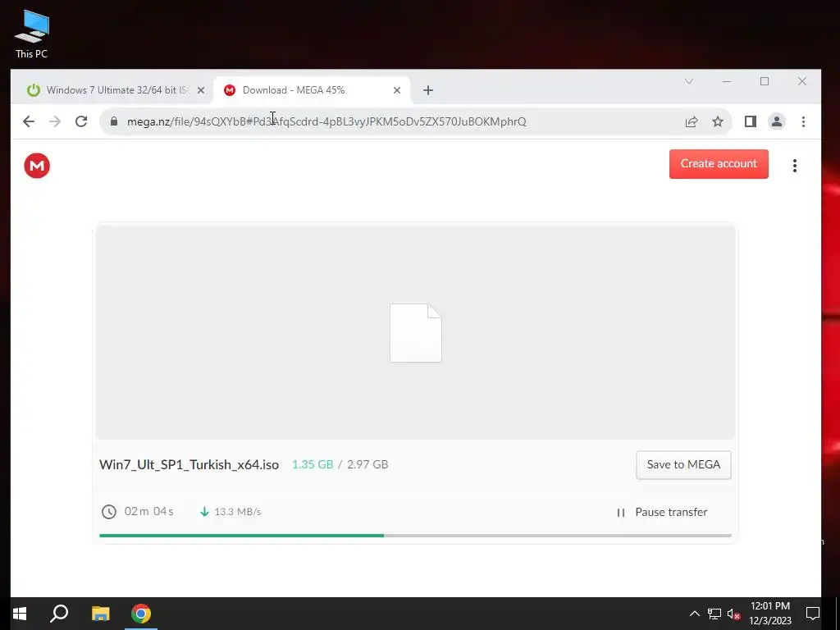Open the tab search chevron
The width and height of the screenshot is (840, 630).
point(689,81)
